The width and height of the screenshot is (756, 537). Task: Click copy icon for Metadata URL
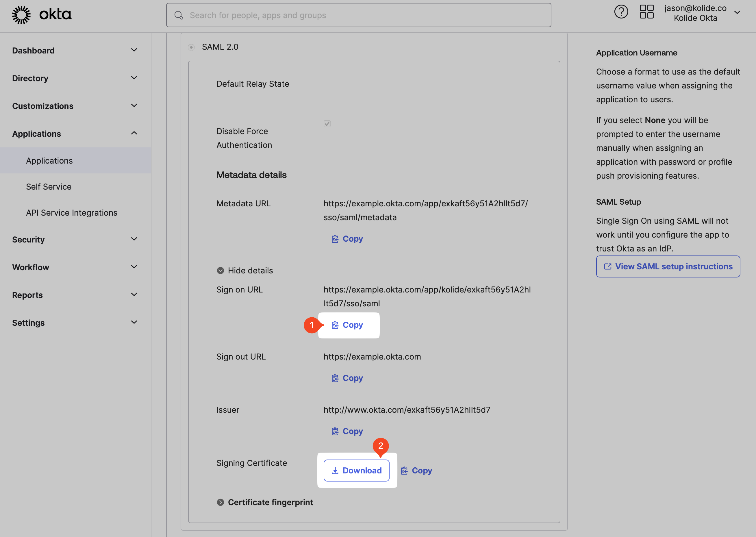pos(335,239)
